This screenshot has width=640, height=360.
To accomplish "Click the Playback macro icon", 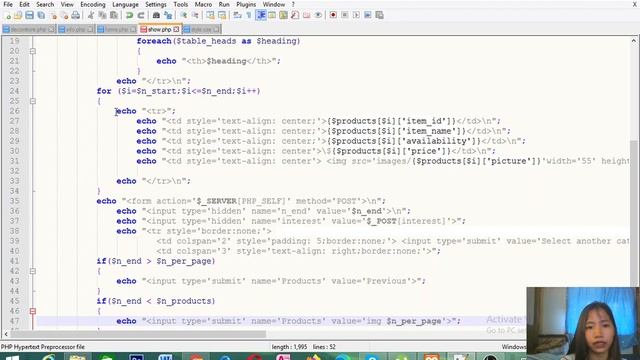I will (356, 16).
